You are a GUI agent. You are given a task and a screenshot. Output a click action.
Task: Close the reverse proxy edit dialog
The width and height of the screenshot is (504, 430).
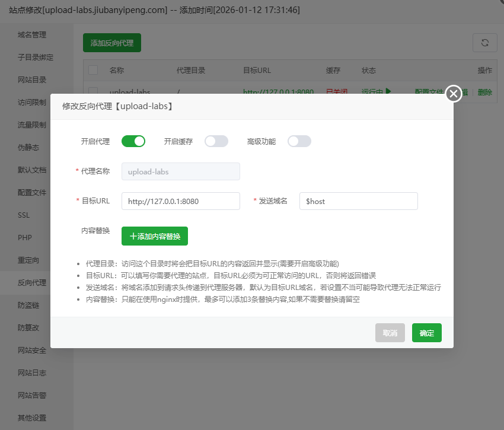tap(454, 94)
